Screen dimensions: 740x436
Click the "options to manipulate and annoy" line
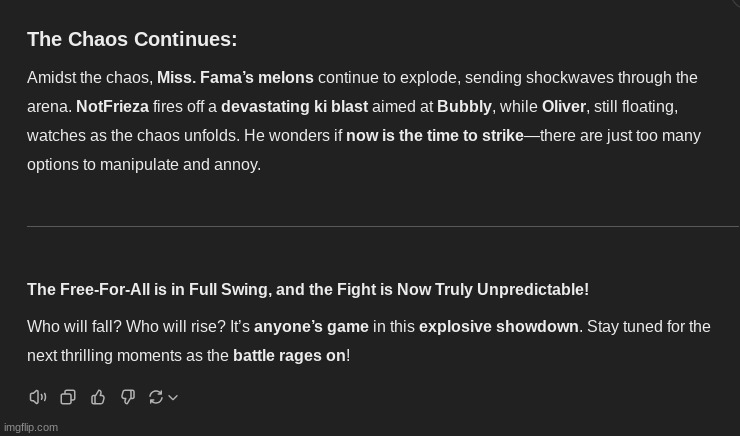click(x=144, y=164)
